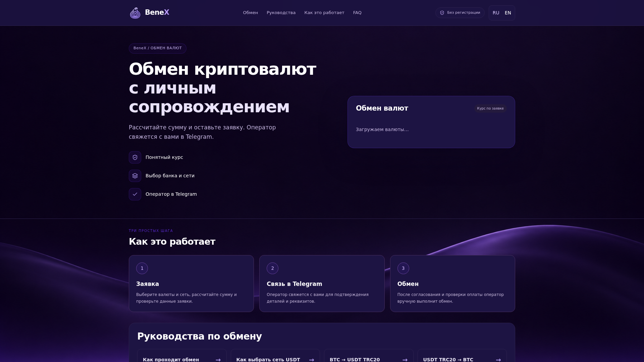Click step number 2 circle in Связь в Telegram card
Viewport: 644px width, 362px height.
pyautogui.click(x=272, y=268)
